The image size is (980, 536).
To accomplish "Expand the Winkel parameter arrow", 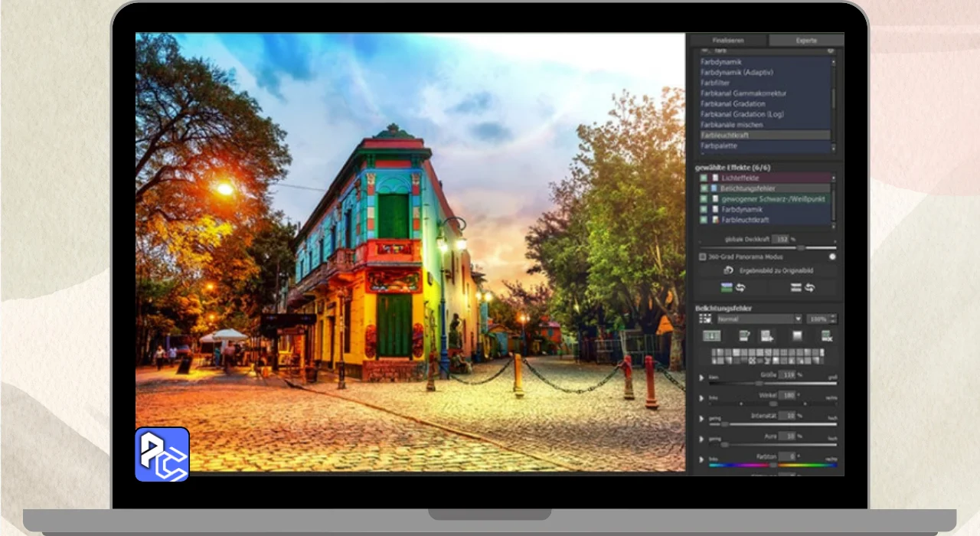I will [x=701, y=398].
